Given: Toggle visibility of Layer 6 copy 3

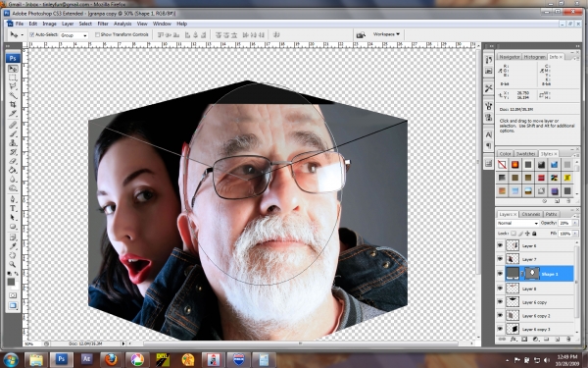Looking at the screenshot, I should [x=500, y=329].
